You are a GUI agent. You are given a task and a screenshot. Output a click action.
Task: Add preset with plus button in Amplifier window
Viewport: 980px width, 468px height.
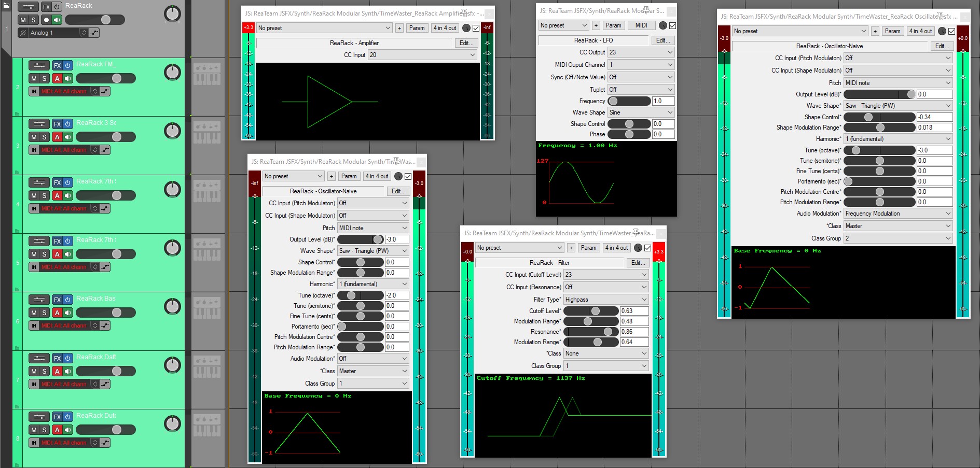pyautogui.click(x=399, y=28)
